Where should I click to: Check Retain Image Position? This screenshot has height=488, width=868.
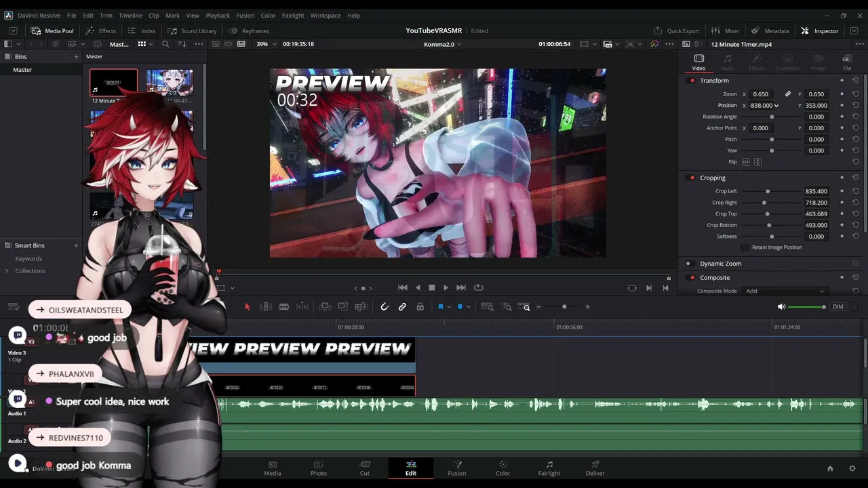[x=745, y=247]
